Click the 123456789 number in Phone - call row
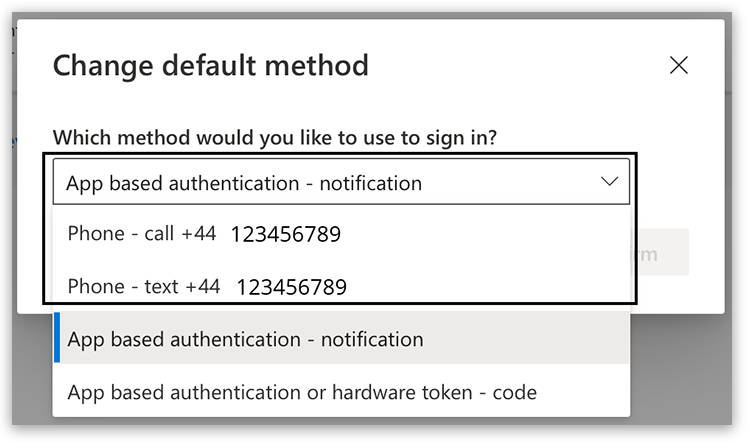 [x=286, y=235]
